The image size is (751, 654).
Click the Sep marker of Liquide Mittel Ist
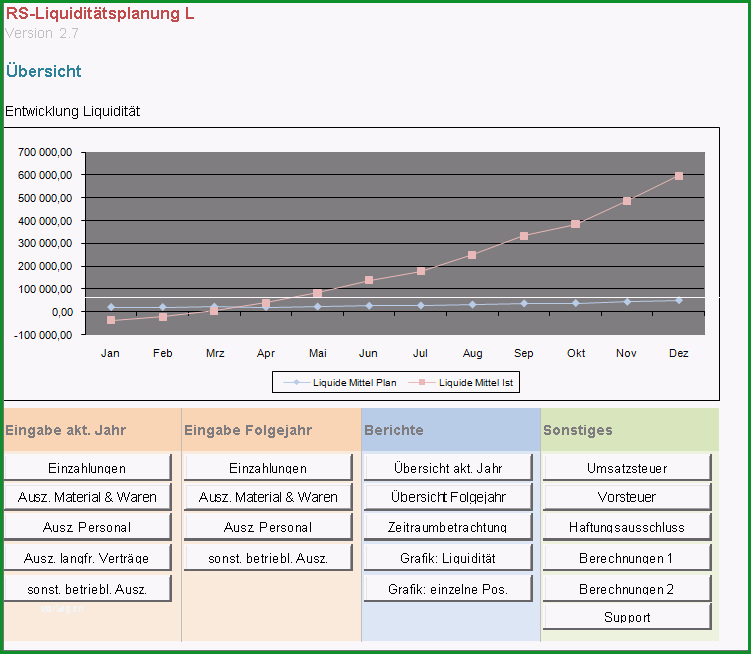[x=524, y=236]
